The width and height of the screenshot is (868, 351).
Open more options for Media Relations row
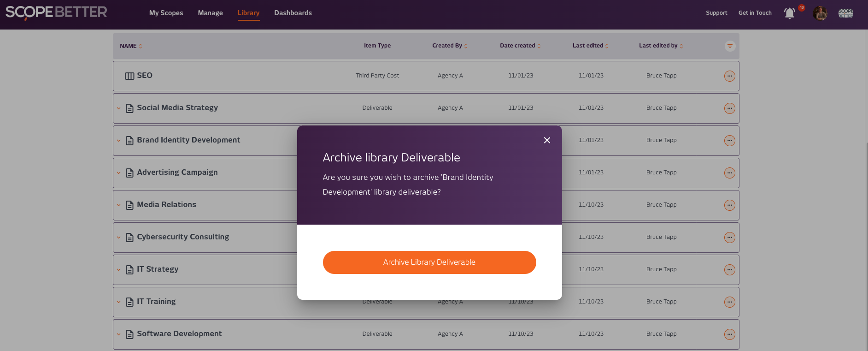[729, 205]
